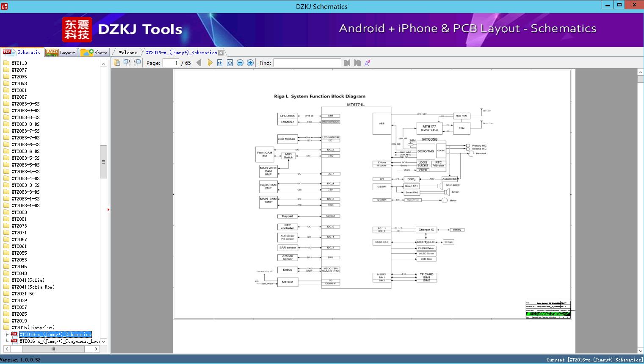Open the XT2083-9-SS folder
Screen dimensions: 644x364
pos(25,104)
